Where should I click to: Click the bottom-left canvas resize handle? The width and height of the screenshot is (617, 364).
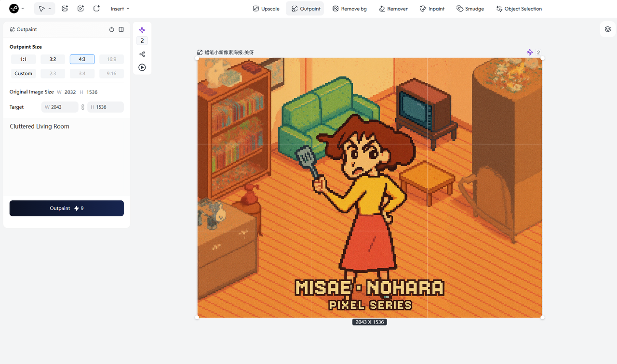pos(197,317)
